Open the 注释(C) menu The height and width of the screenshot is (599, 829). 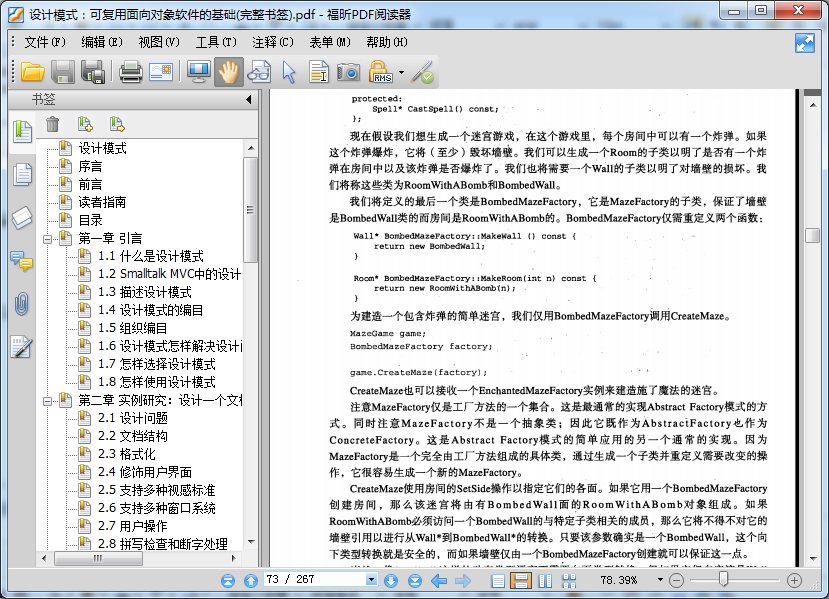point(273,42)
